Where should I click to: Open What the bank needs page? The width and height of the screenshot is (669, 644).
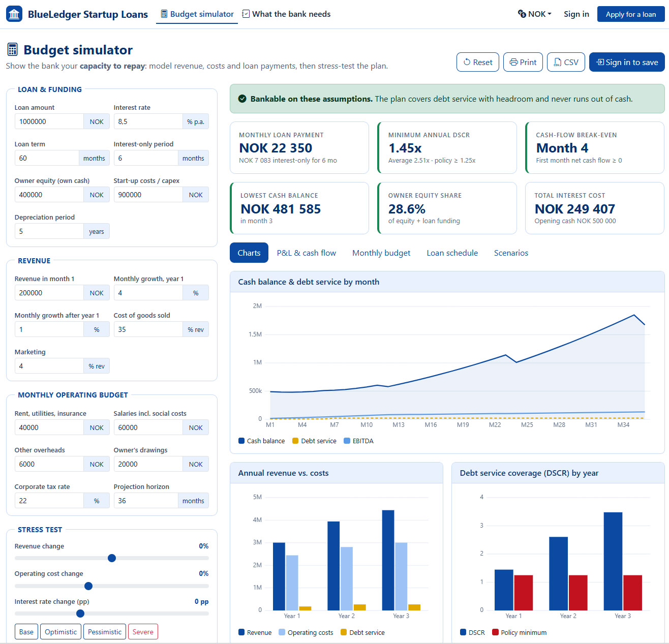[286, 14]
